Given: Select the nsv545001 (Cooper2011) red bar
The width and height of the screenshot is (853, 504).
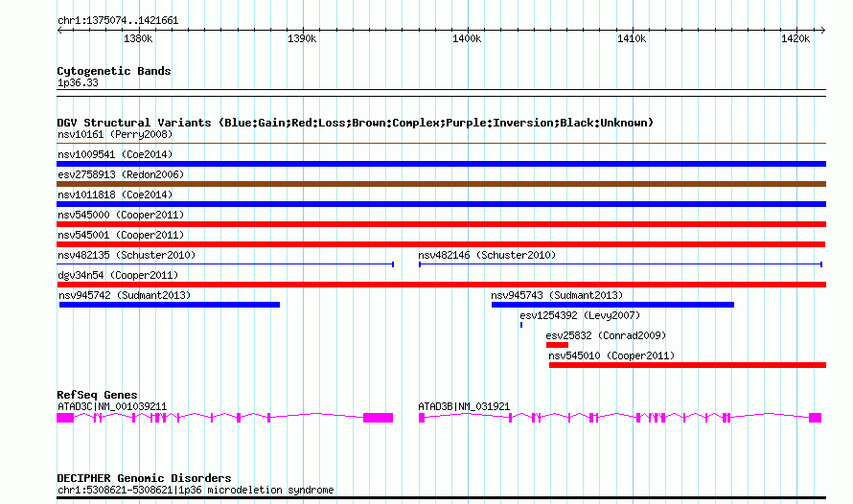Looking at the screenshot, I should tap(441, 244).
